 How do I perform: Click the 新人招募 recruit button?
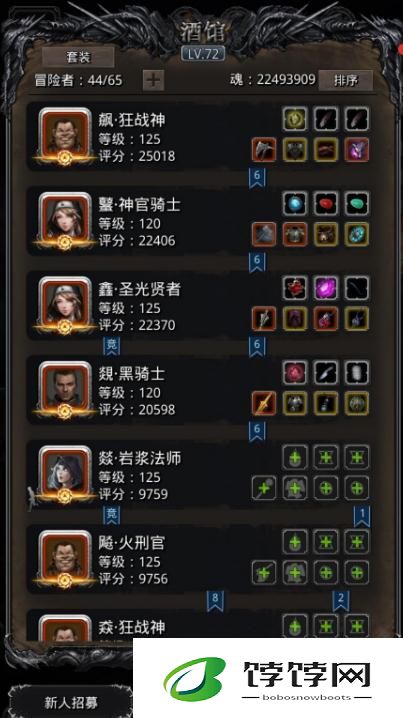71,702
